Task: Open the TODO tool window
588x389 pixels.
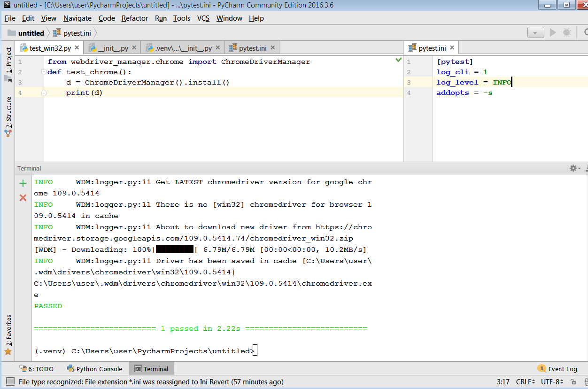Action: click(x=37, y=369)
